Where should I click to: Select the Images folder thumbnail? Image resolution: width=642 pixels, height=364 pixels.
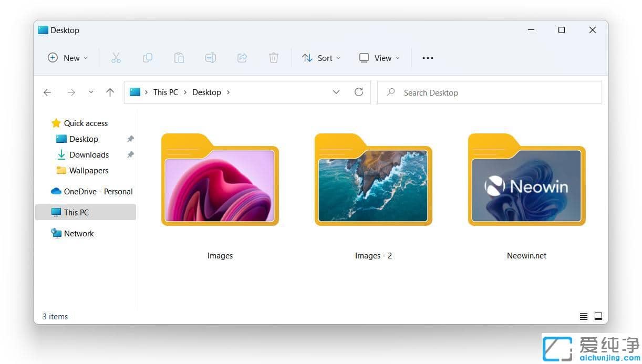click(x=220, y=180)
